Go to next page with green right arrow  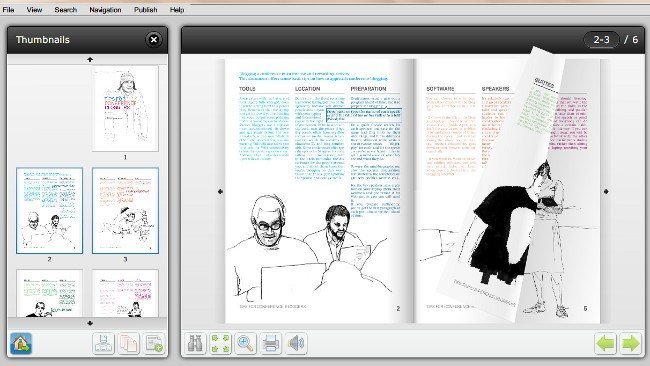tap(630, 344)
